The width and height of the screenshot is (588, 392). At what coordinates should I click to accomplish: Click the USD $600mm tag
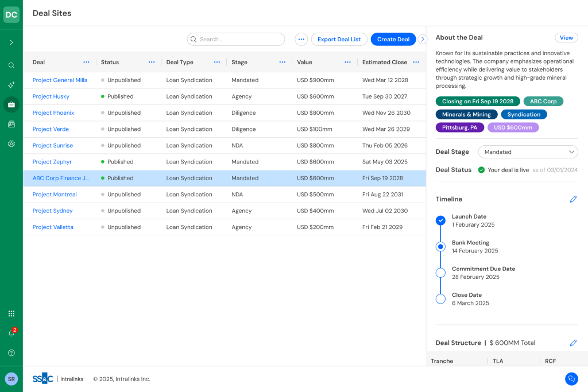pos(513,128)
